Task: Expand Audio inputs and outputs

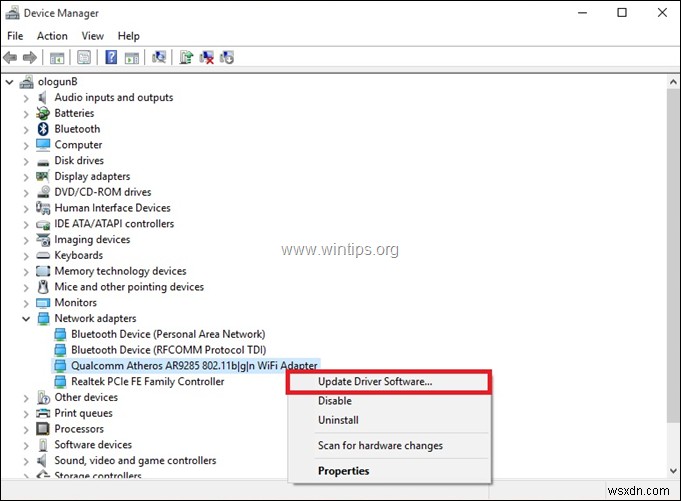Action: 26,98
